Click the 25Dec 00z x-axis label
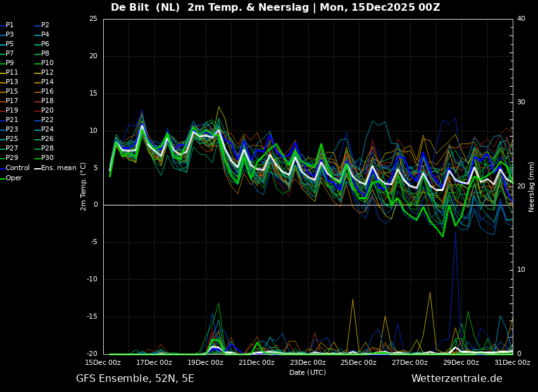The height and width of the screenshot is (392, 538). [358, 362]
